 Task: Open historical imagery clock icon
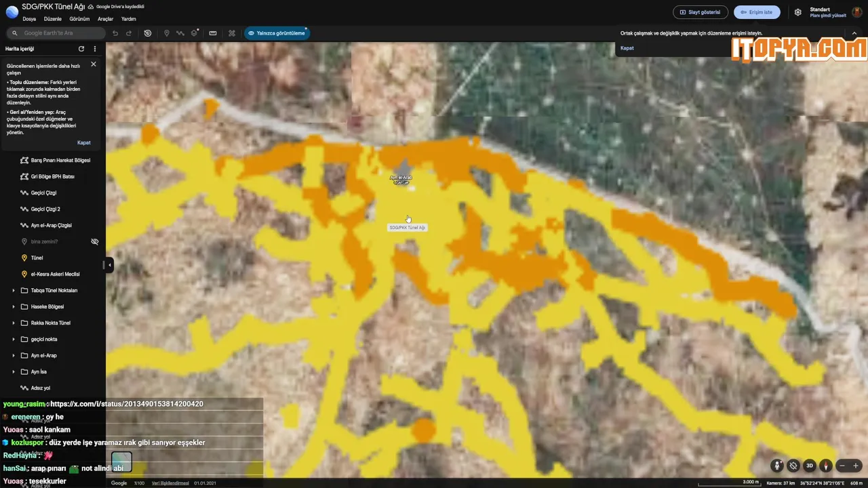(148, 33)
